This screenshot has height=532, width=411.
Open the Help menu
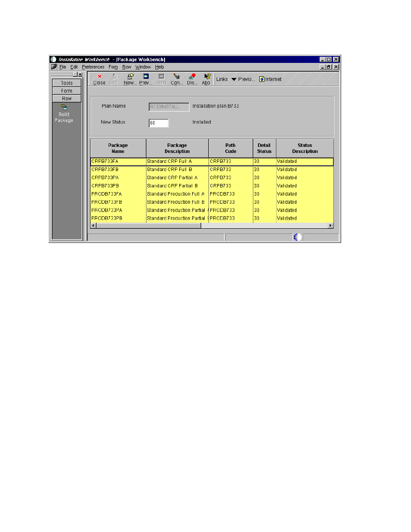[x=159, y=67]
